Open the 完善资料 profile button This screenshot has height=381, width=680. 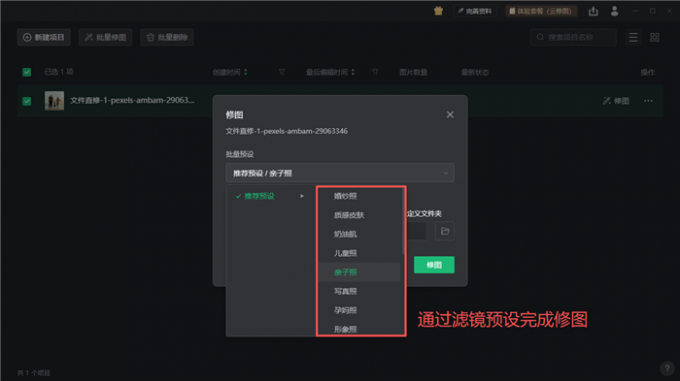click(474, 11)
